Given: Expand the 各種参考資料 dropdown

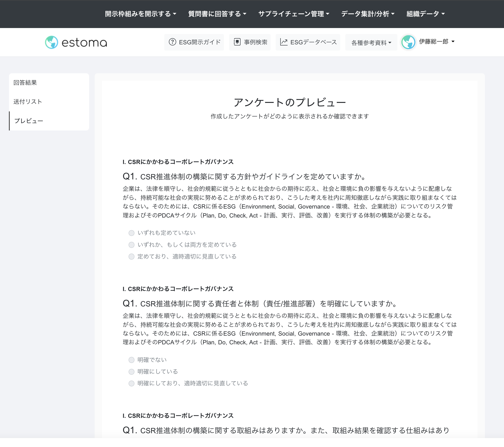Looking at the screenshot, I should 371,42.
